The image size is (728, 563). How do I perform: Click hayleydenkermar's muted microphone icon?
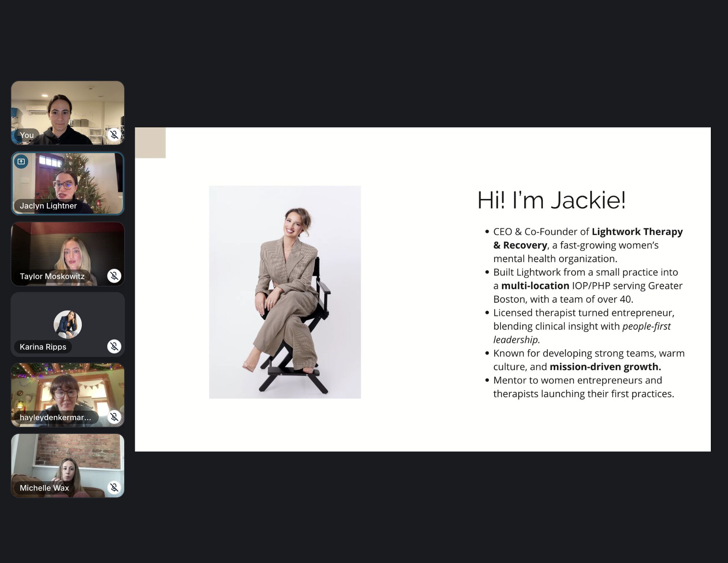pyautogui.click(x=114, y=417)
